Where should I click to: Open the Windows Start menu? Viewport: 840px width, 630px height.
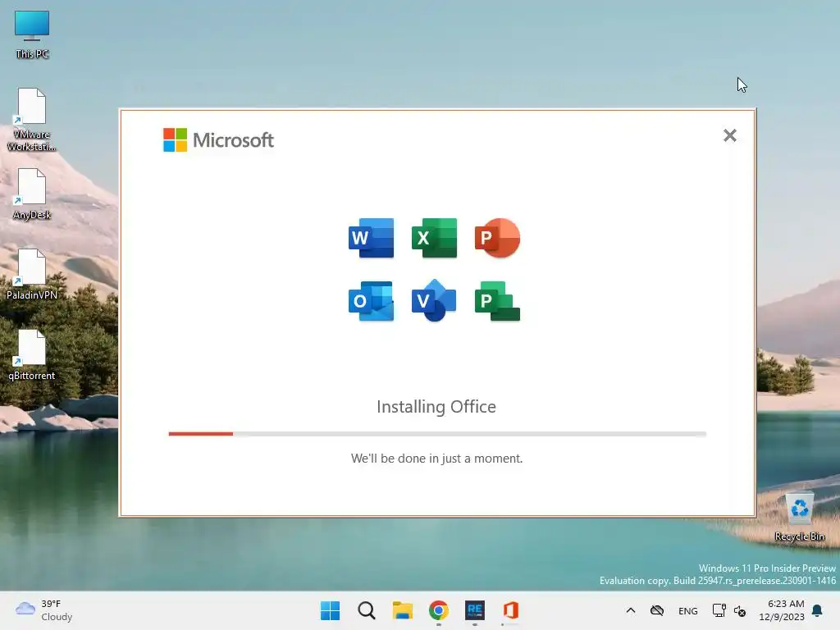(x=330, y=610)
